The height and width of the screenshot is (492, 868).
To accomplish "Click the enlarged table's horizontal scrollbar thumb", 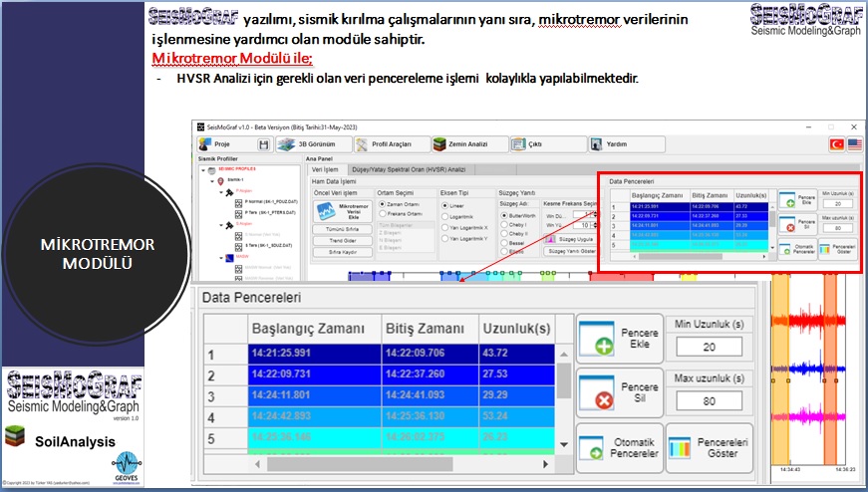I will tap(361, 464).
